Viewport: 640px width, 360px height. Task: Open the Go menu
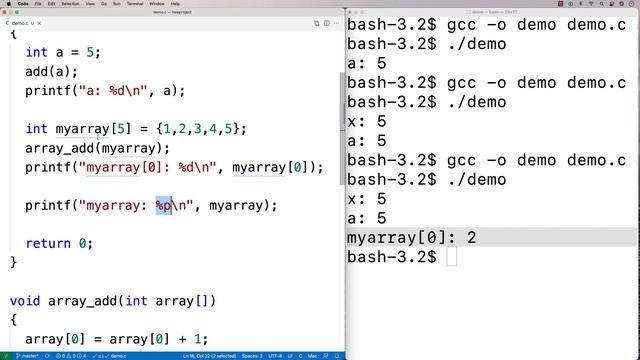[104, 4]
